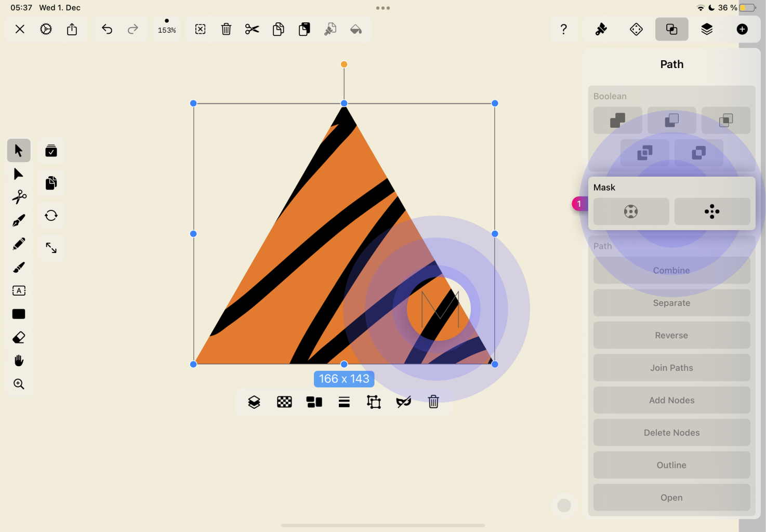Select the Zoom magnifier tool
The height and width of the screenshot is (532, 766).
tap(19, 384)
